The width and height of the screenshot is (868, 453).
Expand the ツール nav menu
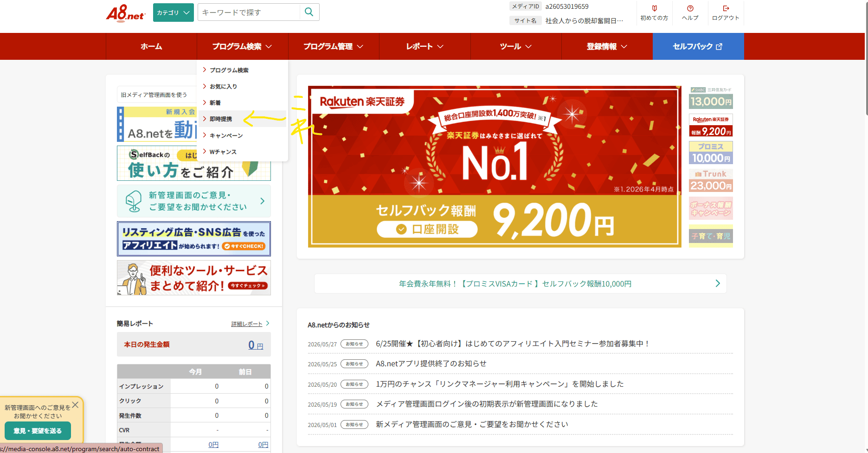coord(516,46)
